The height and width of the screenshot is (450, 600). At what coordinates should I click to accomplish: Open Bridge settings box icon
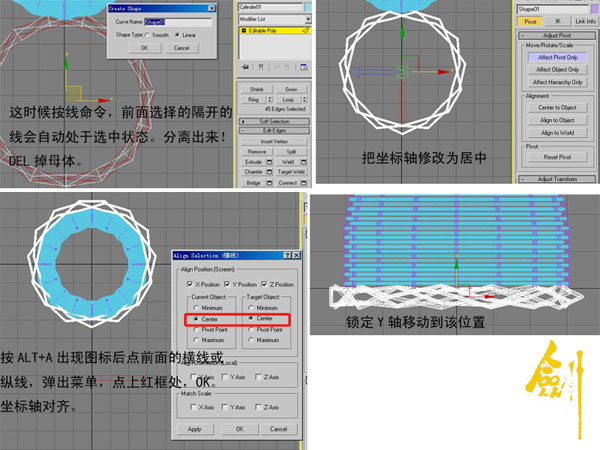[269, 183]
